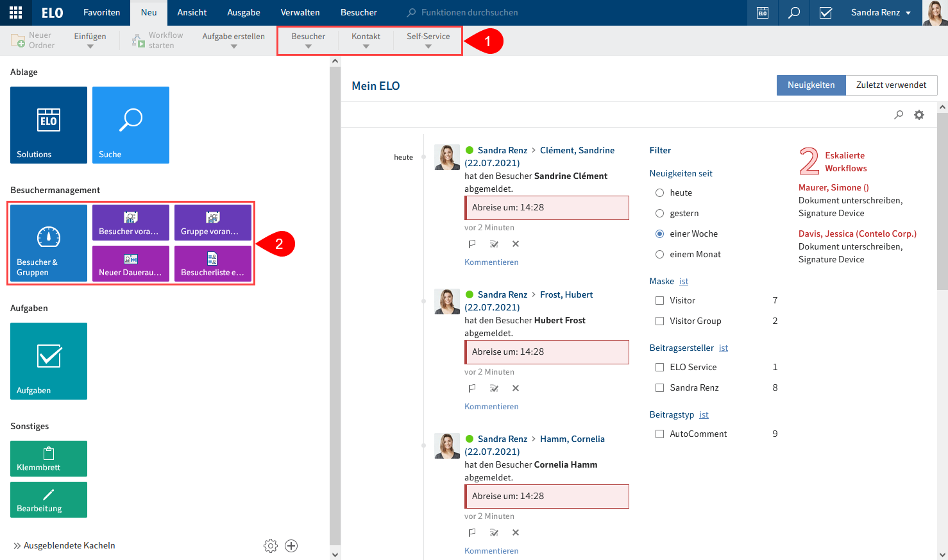Open Besucher & Gruppen tile

pos(49,243)
